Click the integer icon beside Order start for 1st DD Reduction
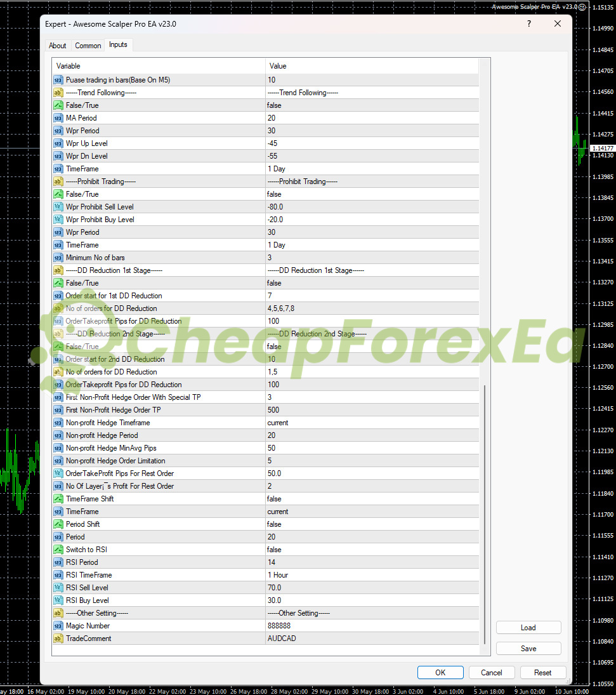Viewport: 616px width, 695px height. pyautogui.click(x=58, y=296)
